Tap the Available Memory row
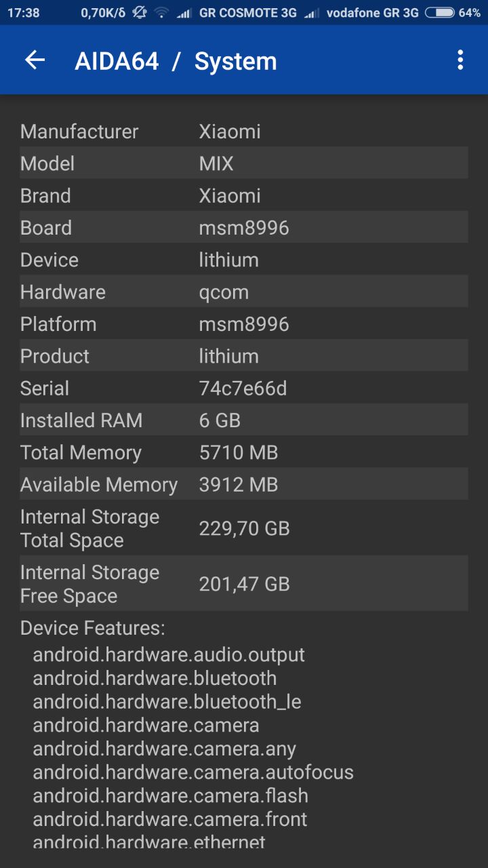Image resolution: width=488 pixels, height=868 pixels. (x=243, y=485)
